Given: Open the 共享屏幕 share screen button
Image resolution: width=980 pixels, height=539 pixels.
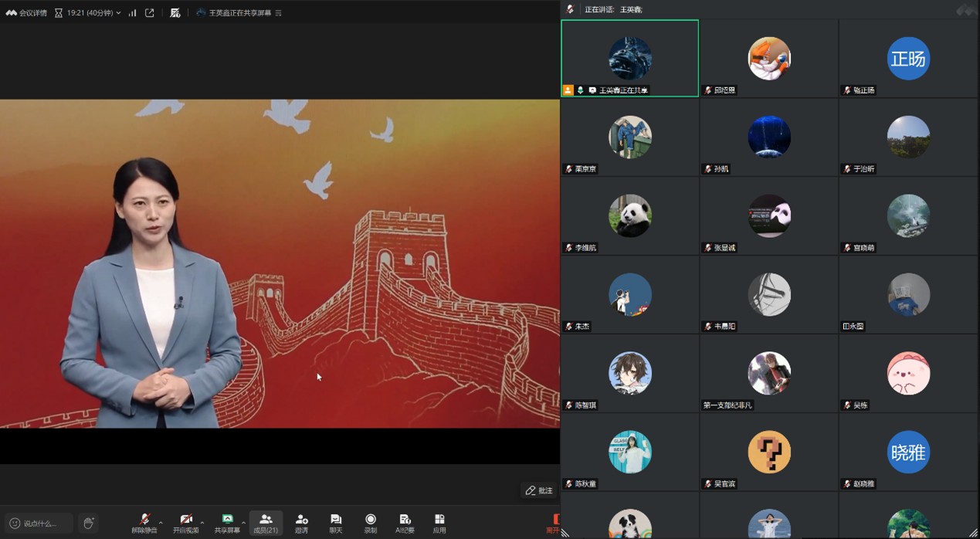Looking at the screenshot, I should [227, 523].
